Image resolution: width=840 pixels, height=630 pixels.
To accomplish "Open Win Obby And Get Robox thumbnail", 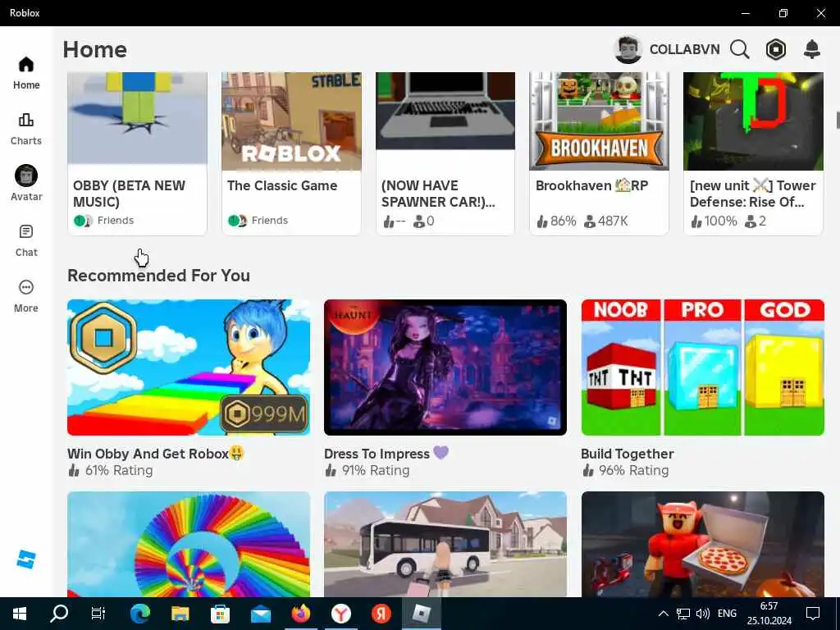I will 189,367.
